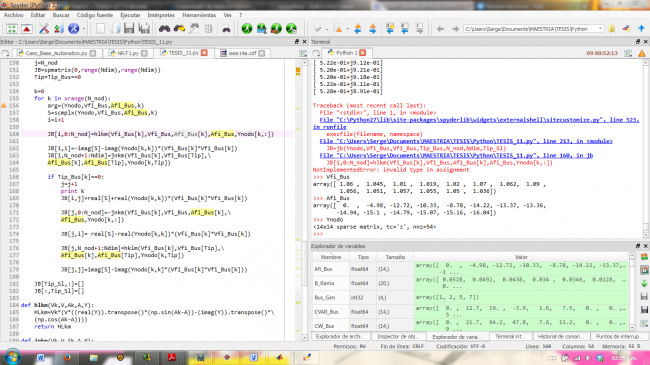The image size is (650, 365).
Task: Open the Herramientas menu
Action: pyautogui.click(x=199, y=15)
